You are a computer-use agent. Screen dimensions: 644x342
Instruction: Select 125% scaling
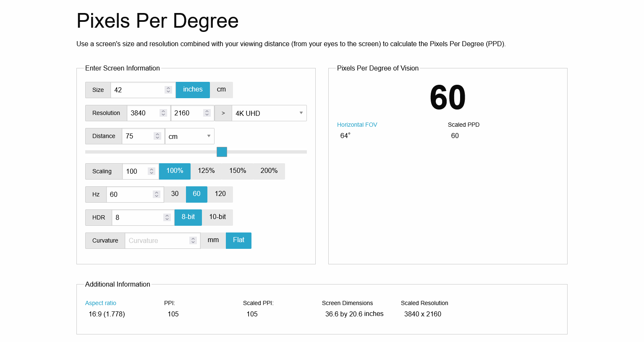[x=206, y=171]
